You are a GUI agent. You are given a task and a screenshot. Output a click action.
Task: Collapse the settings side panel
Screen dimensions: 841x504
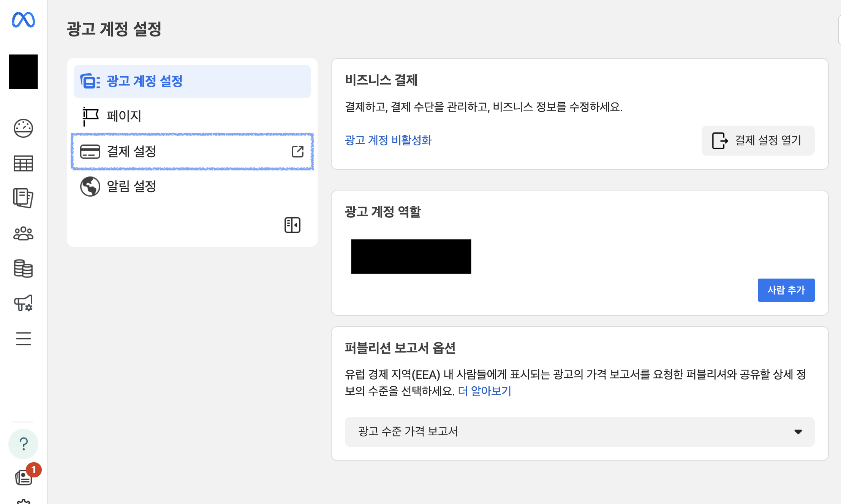point(292,225)
